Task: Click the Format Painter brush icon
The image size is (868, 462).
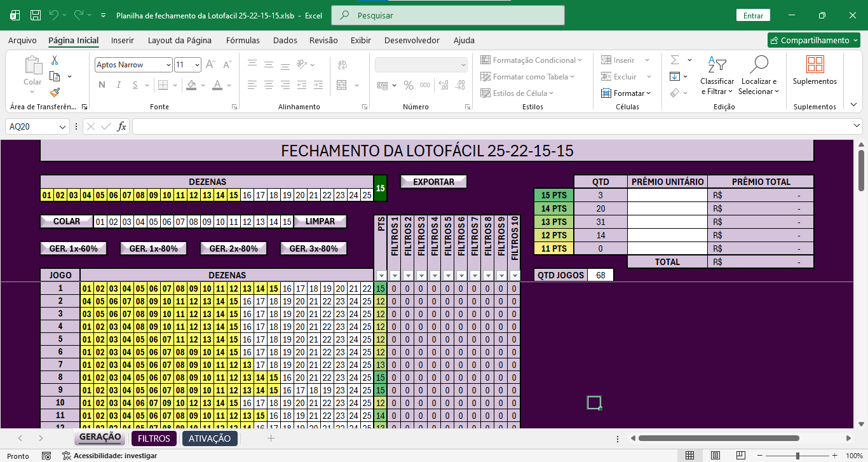Action: [x=55, y=92]
